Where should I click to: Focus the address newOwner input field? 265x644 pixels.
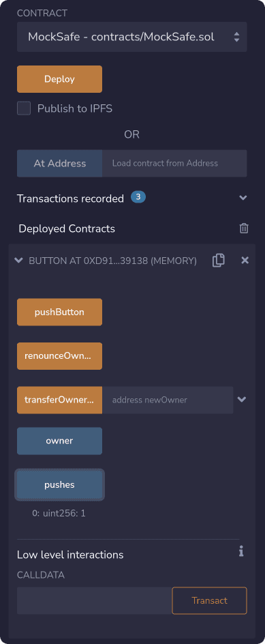point(168,400)
